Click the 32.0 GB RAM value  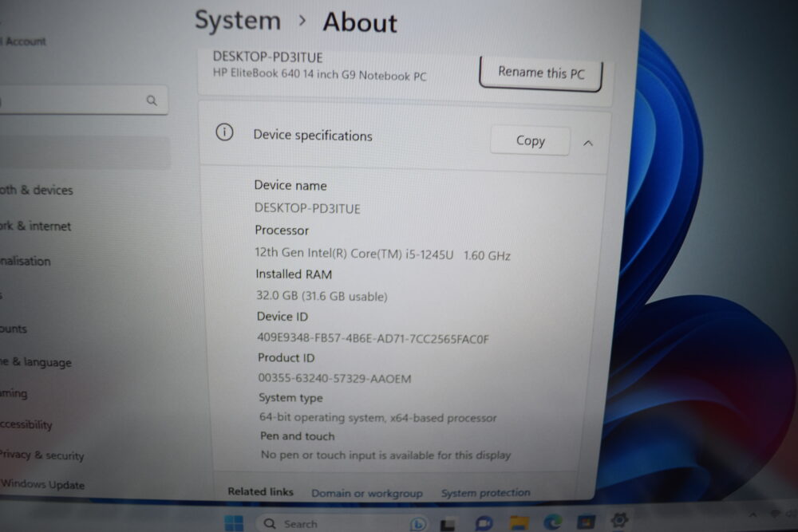[322, 296]
